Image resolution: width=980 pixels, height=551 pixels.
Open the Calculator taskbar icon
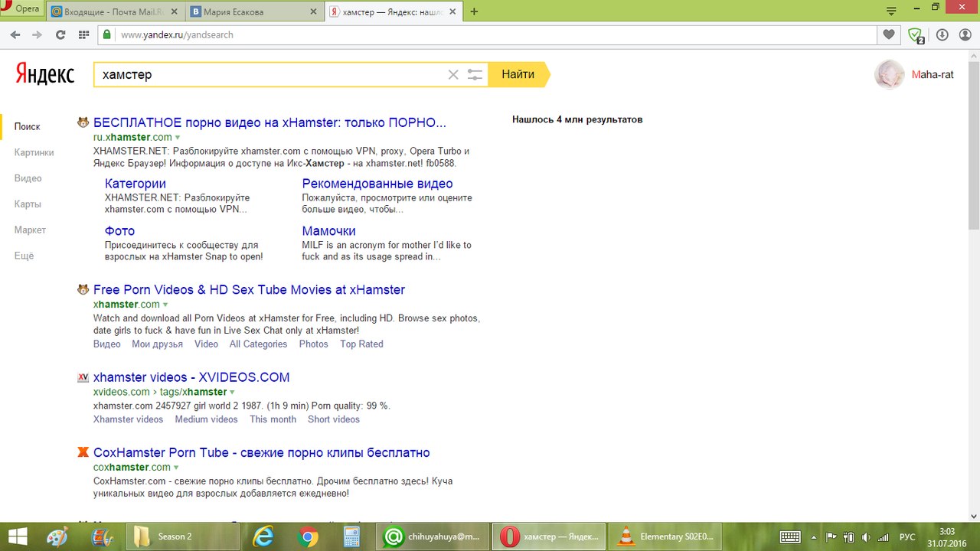pyautogui.click(x=352, y=536)
